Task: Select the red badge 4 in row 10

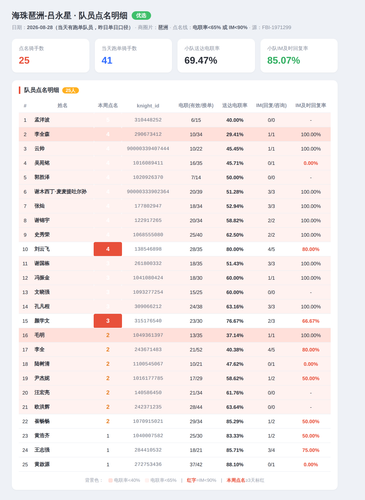Action: pos(108,249)
